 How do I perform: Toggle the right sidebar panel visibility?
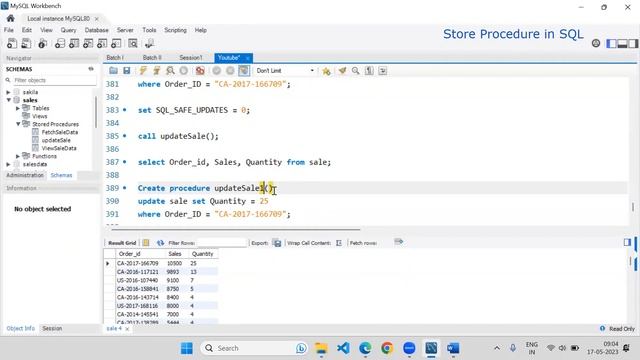point(633,43)
